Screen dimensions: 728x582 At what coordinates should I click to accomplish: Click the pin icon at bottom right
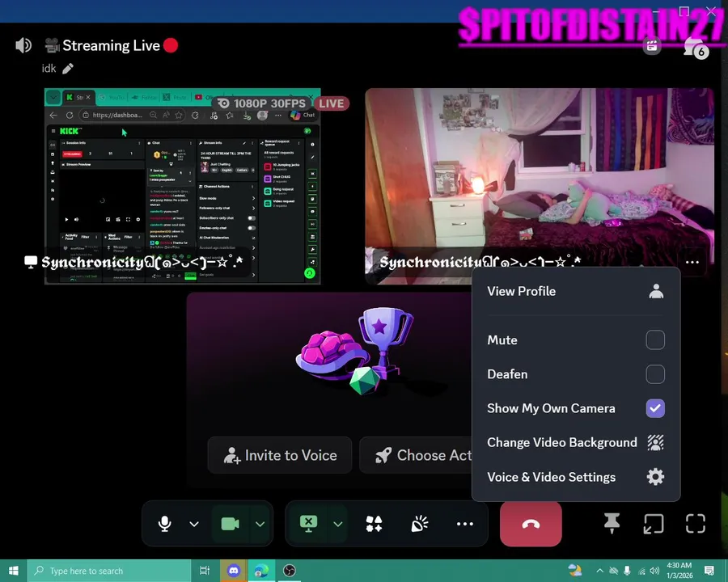[612, 524]
